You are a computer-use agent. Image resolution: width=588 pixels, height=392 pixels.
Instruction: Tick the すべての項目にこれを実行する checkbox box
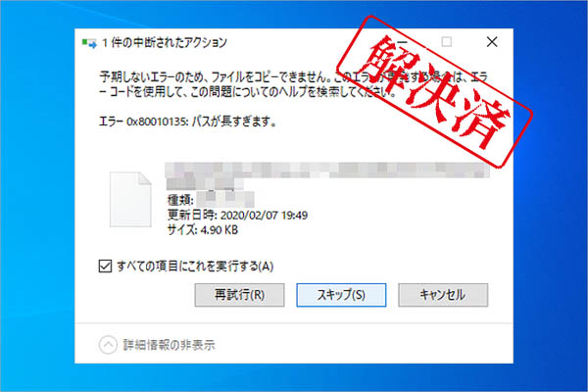(105, 266)
